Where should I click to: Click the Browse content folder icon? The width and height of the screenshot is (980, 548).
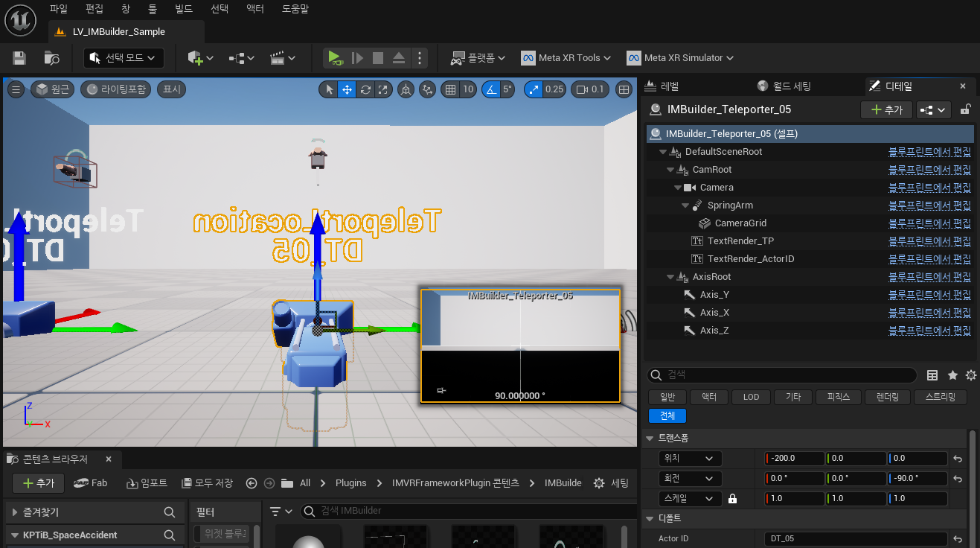[51, 58]
